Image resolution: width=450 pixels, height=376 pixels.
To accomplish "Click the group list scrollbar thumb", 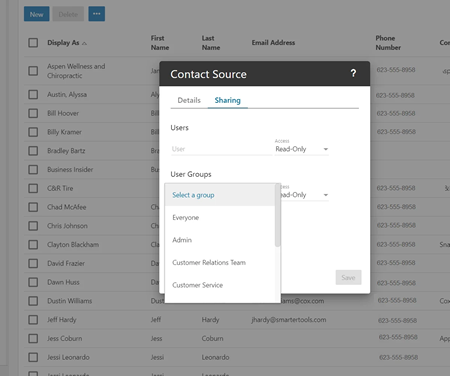I will (x=277, y=215).
